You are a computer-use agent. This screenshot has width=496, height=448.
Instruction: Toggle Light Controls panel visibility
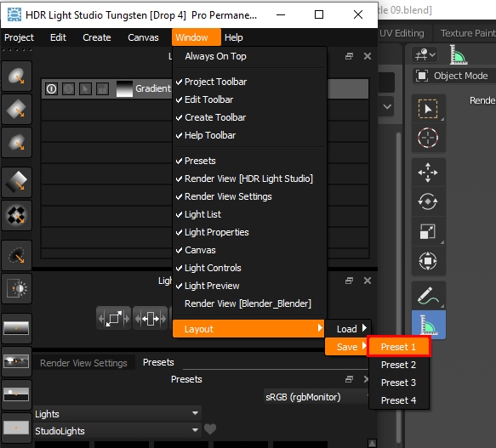tap(248, 268)
